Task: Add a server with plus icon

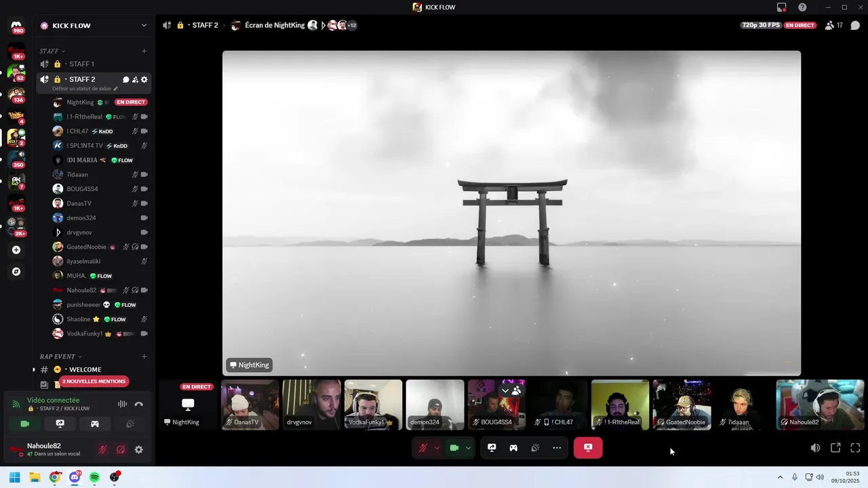Action: [x=16, y=250]
